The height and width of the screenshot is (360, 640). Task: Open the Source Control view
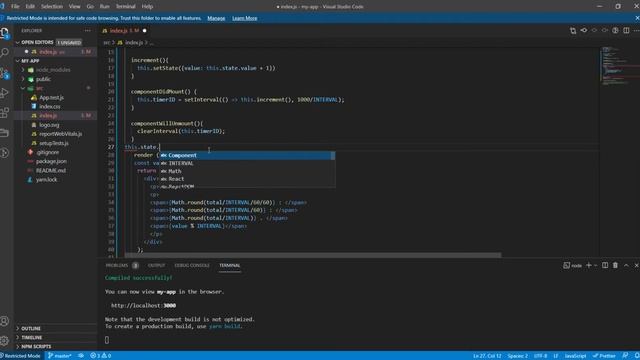(5, 73)
